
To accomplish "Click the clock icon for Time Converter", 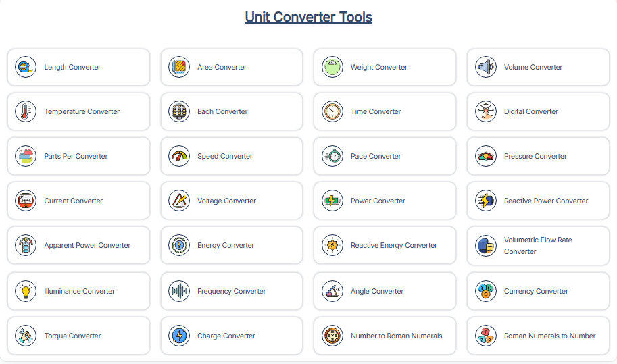I will [x=332, y=111].
